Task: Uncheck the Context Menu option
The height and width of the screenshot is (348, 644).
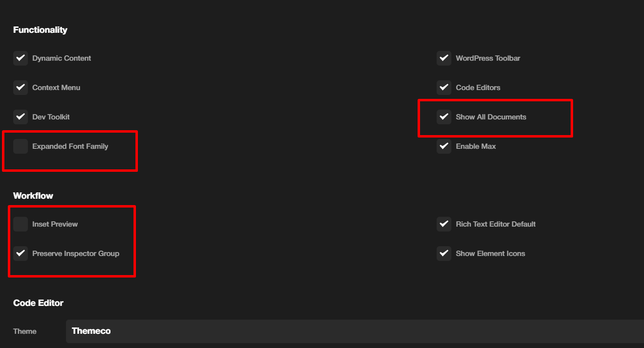Action: point(21,88)
